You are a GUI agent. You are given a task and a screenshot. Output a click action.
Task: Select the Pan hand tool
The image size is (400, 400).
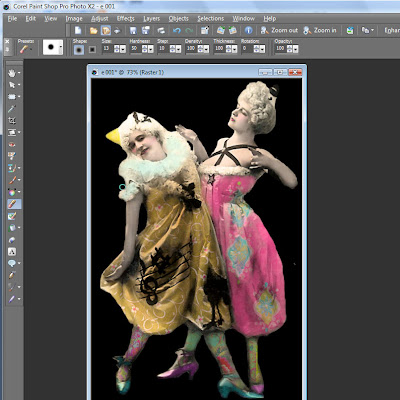[12, 73]
